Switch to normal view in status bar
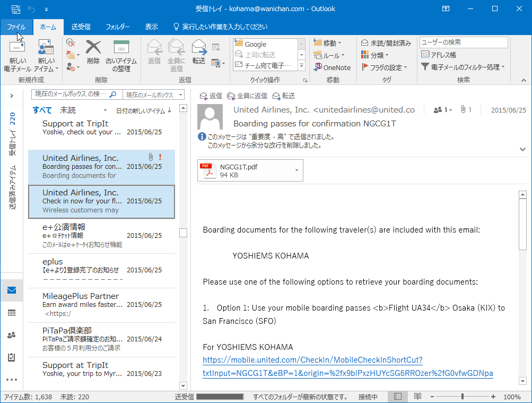The height and width of the screenshot is (403, 532). click(x=398, y=397)
